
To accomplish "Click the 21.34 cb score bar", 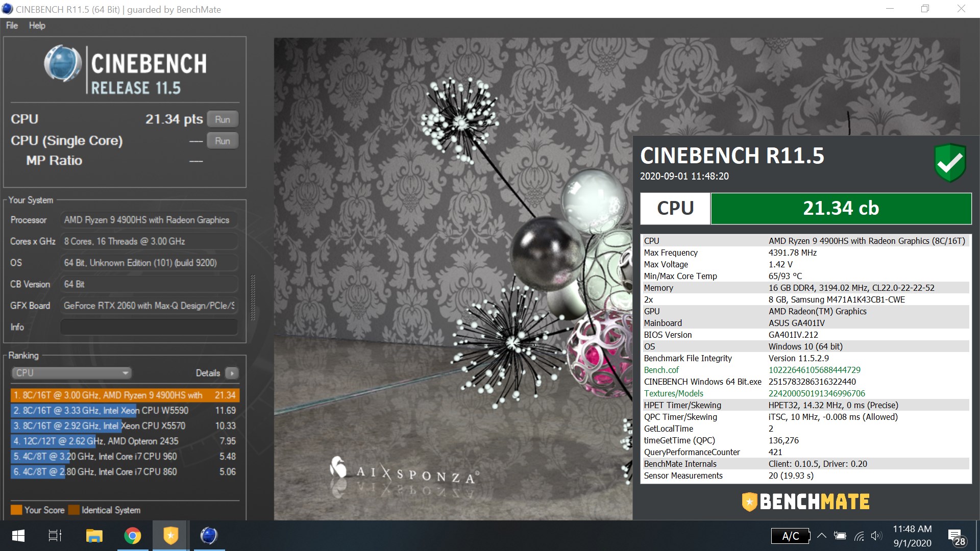I will pyautogui.click(x=841, y=208).
